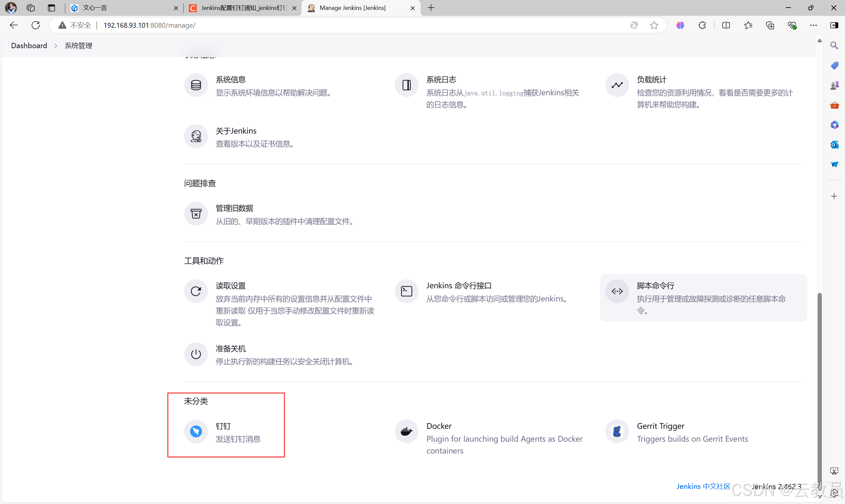Click the scrollbar up arrow
The width and height of the screenshot is (845, 504).
click(x=820, y=41)
